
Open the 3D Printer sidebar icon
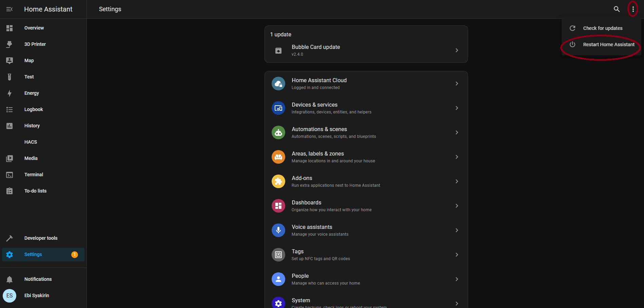coord(9,44)
